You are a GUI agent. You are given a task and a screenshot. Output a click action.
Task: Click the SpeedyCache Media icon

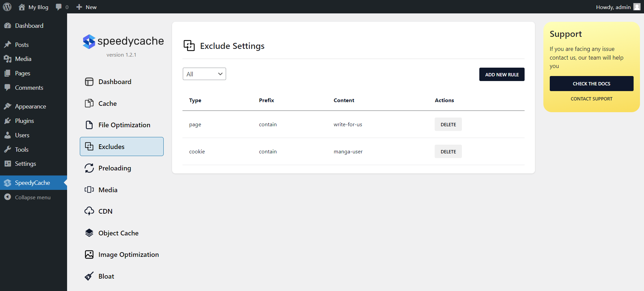(x=89, y=190)
